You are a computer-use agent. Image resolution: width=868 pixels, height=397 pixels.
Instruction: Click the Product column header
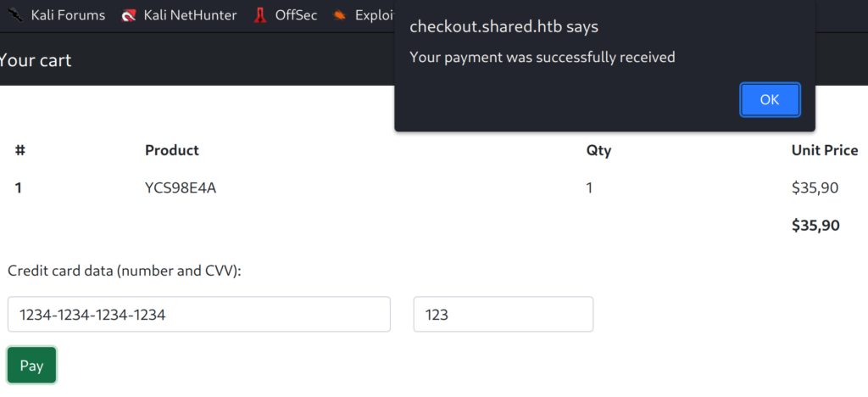(x=172, y=150)
